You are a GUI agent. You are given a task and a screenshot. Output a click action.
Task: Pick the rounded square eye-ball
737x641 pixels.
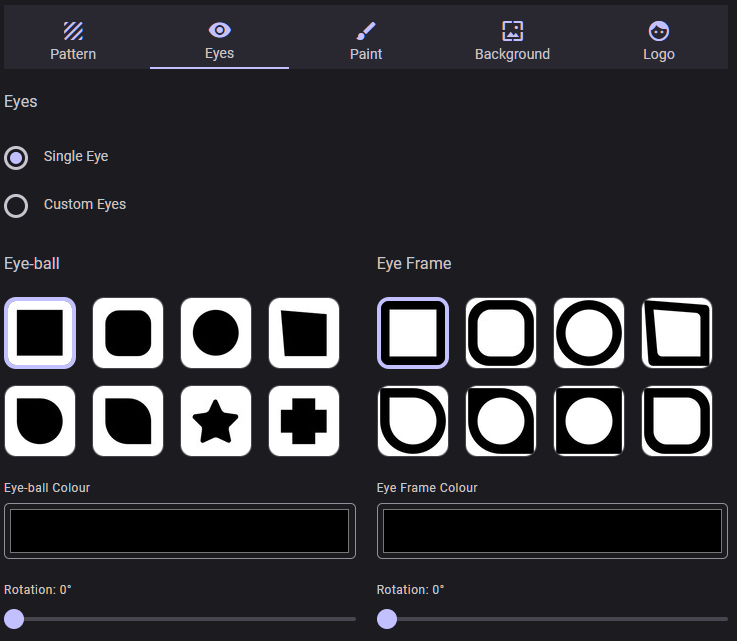(x=128, y=333)
